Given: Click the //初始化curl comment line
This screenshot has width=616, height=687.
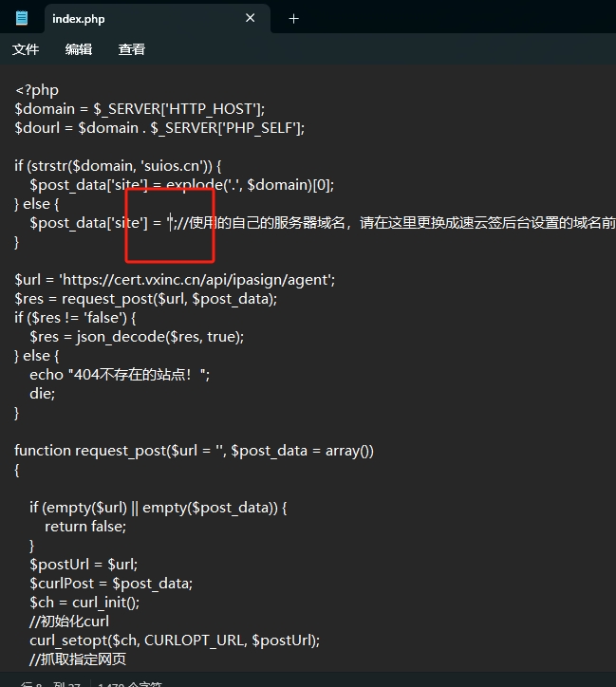Looking at the screenshot, I should (x=69, y=622).
